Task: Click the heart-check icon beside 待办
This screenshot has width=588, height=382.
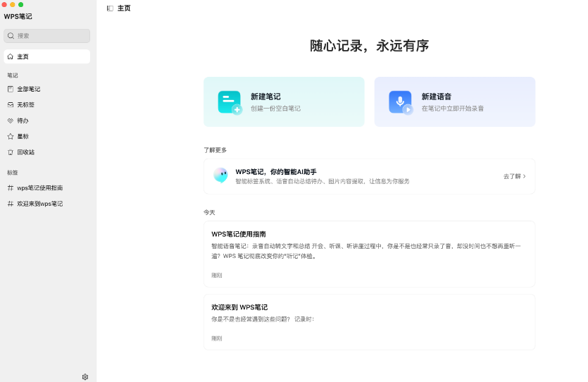Action: (x=11, y=121)
